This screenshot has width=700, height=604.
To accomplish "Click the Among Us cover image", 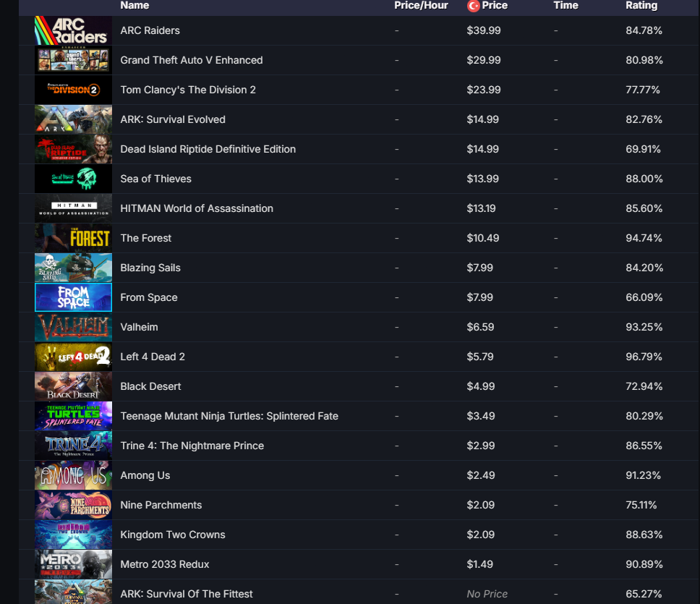I will [x=73, y=475].
